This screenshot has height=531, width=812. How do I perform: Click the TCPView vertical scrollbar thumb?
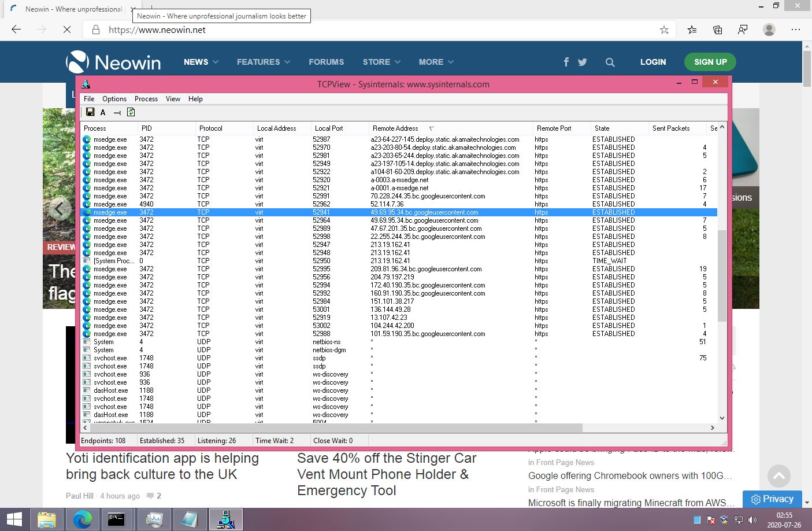point(722,276)
